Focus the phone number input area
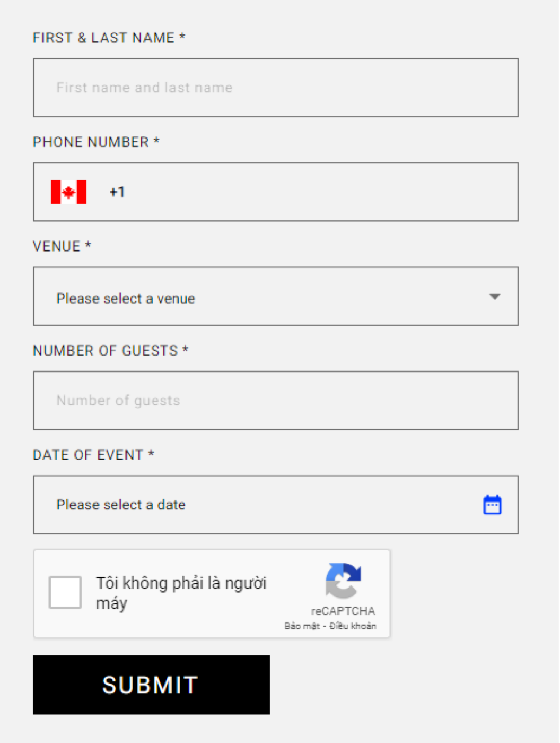Viewport: 560px width, 743px height. [318, 192]
